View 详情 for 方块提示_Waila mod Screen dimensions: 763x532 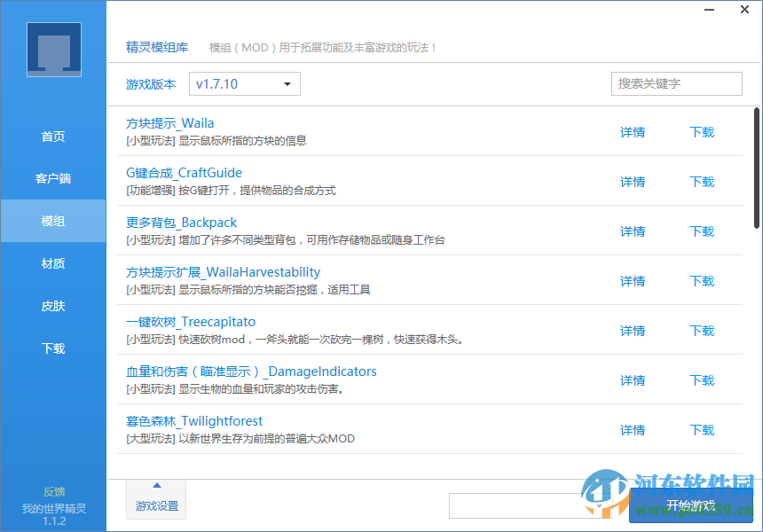[632, 132]
